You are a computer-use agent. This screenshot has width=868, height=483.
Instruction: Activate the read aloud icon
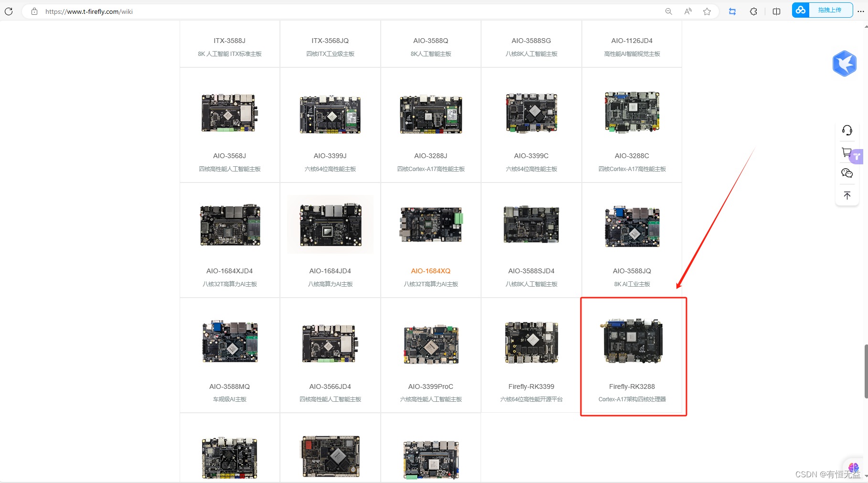[x=688, y=11]
